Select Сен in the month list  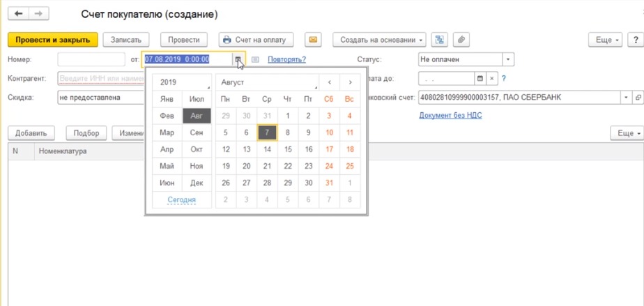coord(197,132)
